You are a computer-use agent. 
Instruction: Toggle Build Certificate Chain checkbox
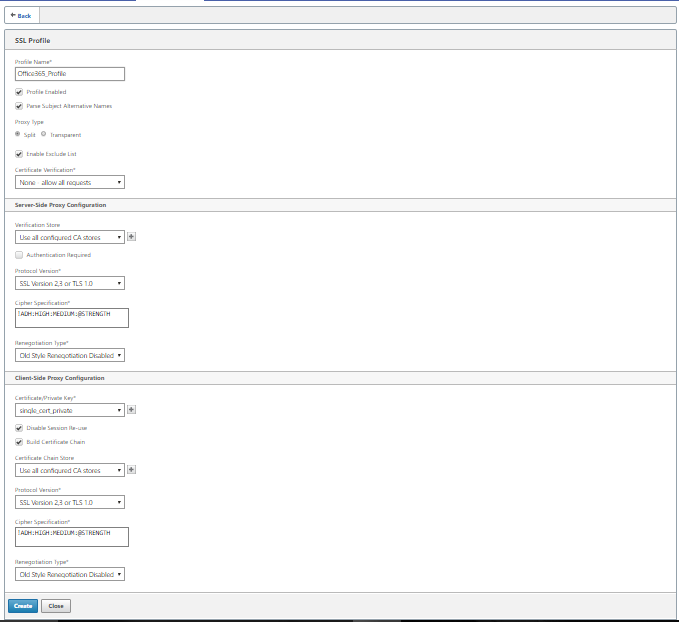(x=19, y=442)
